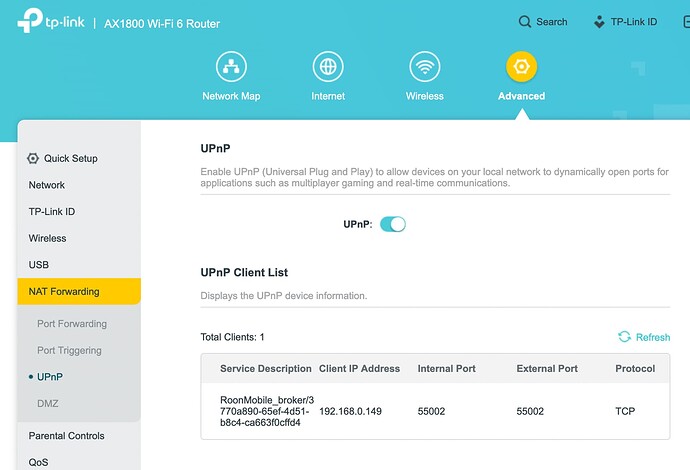Click the internal port value 55002

pos(431,411)
